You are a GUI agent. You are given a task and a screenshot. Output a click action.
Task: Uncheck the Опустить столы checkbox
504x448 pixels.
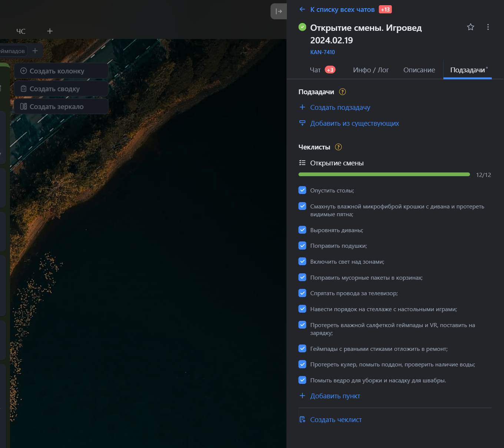pyautogui.click(x=302, y=190)
